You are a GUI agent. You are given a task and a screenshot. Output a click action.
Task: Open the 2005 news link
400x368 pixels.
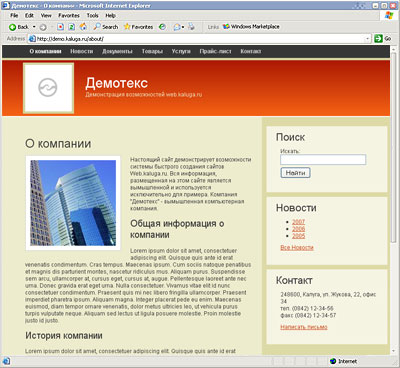(298, 236)
